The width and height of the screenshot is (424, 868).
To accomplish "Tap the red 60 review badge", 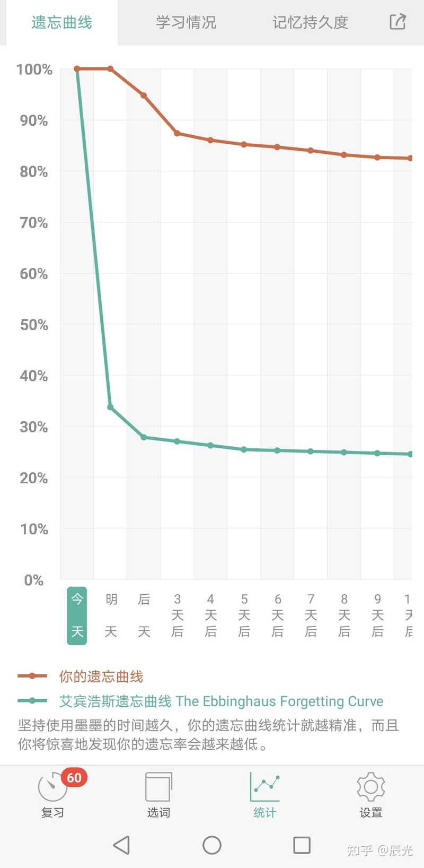I will [74, 778].
